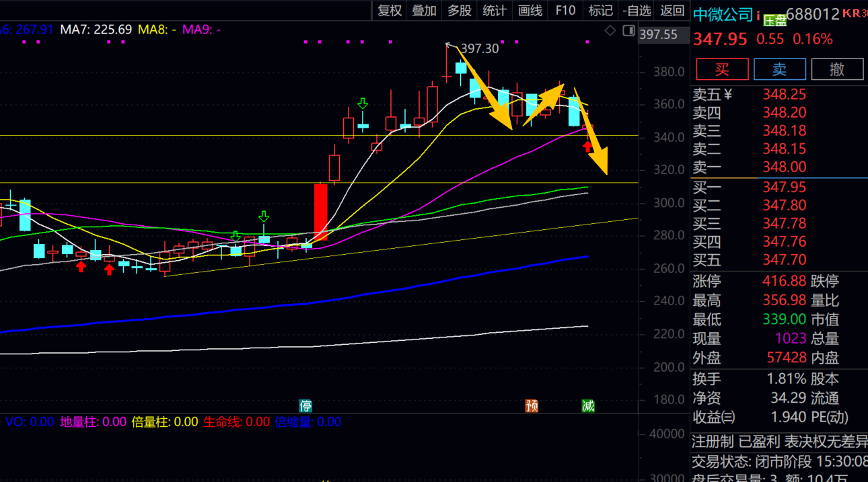Click the diamond icon above the price axis
The image size is (868, 482).
click(x=610, y=31)
